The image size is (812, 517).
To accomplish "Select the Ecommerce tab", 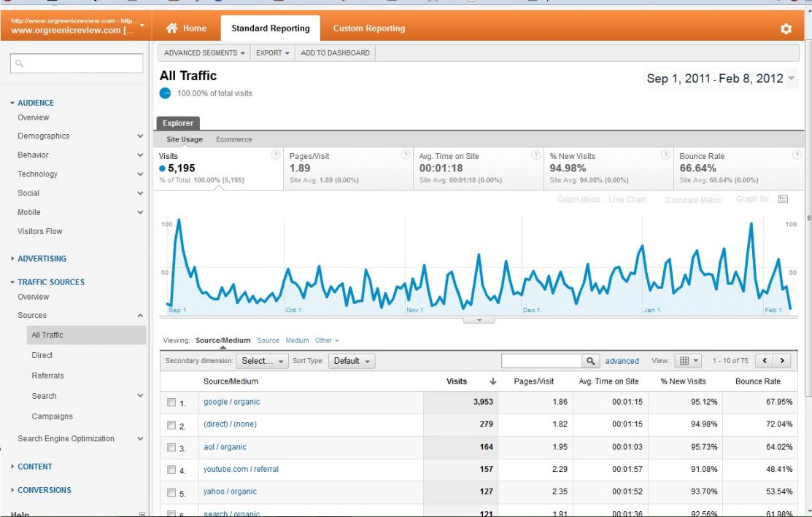I will (x=234, y=139).
